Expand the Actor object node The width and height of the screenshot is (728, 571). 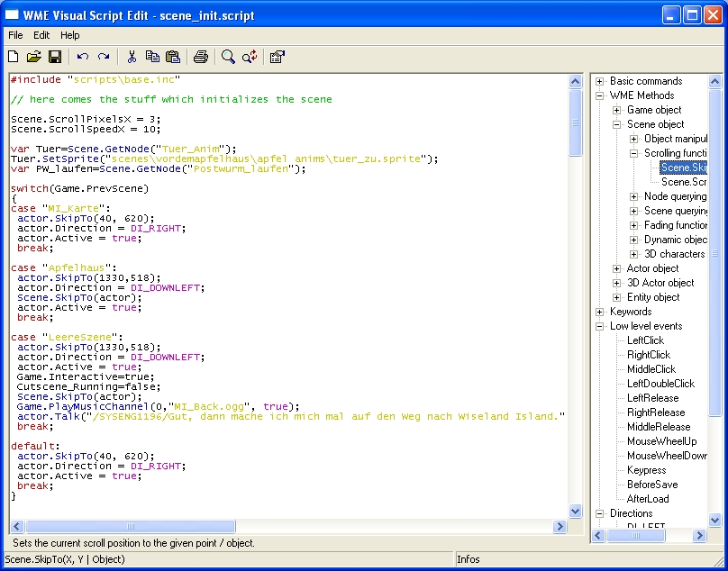[616, 268]
